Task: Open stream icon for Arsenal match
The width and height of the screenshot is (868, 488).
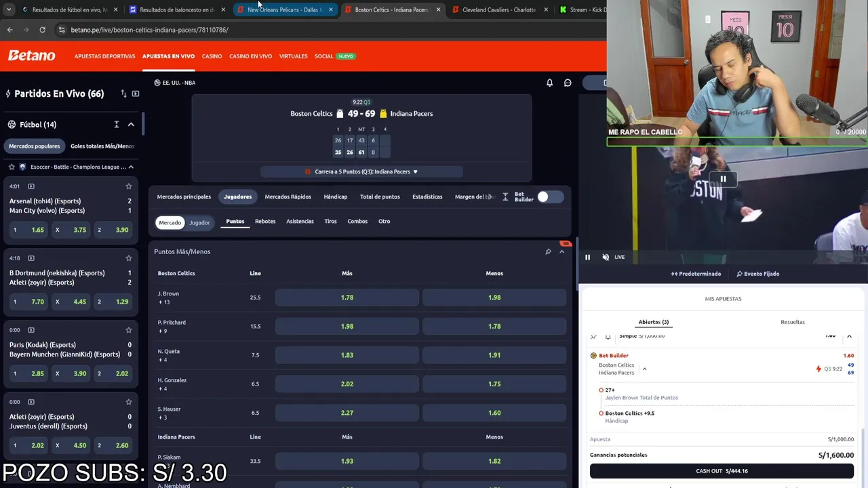Action: click(x=31, y=186)
